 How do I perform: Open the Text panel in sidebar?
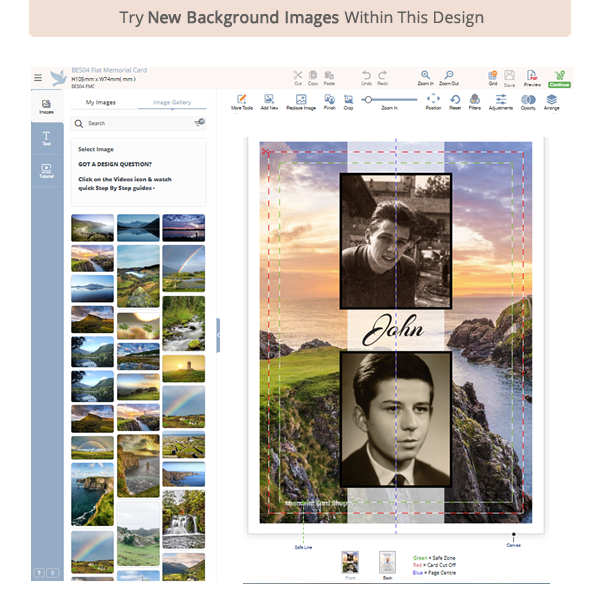(x=46, y=138)
